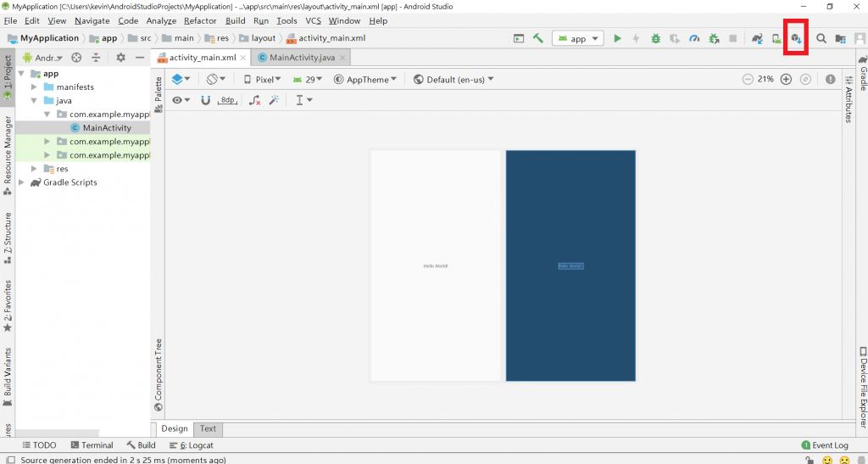Screen dimensions: 868x464
Task: Open the Android project view dropdown
Action: point(43,58)
